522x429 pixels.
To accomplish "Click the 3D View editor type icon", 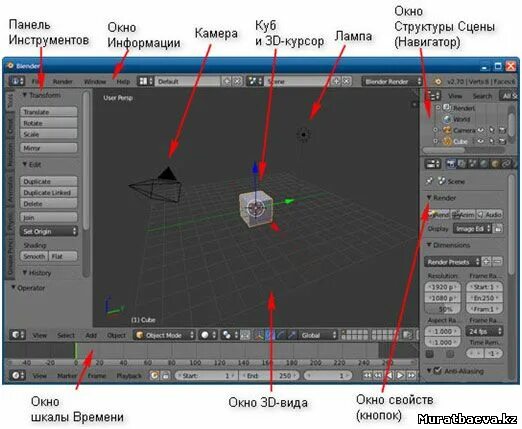I will point(17,335).
